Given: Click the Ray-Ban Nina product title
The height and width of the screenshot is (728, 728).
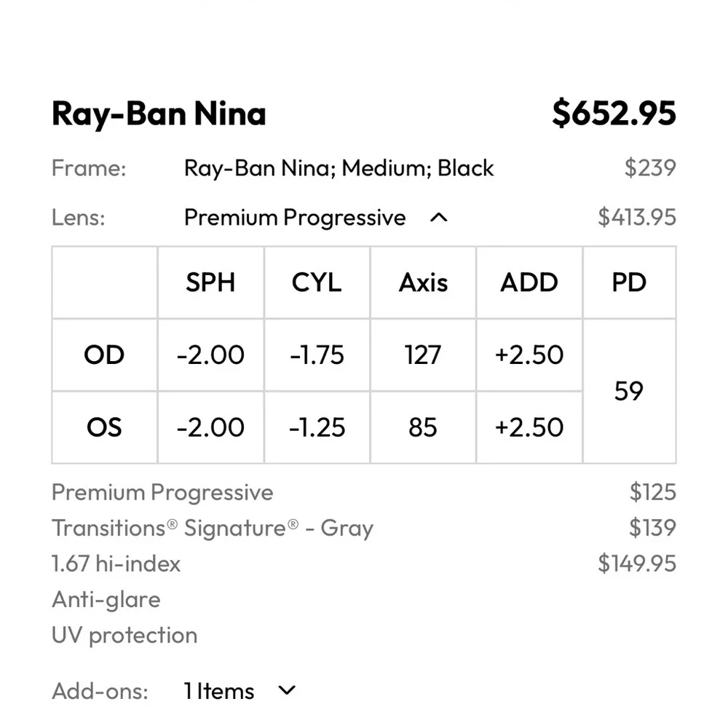Looking at the screenshot, I should tap(159, 114).
